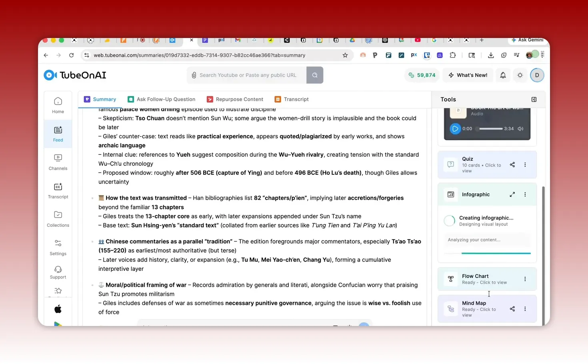Click Ask Gemini button
The image size is (588, 364).
click(x=527, y=40)
